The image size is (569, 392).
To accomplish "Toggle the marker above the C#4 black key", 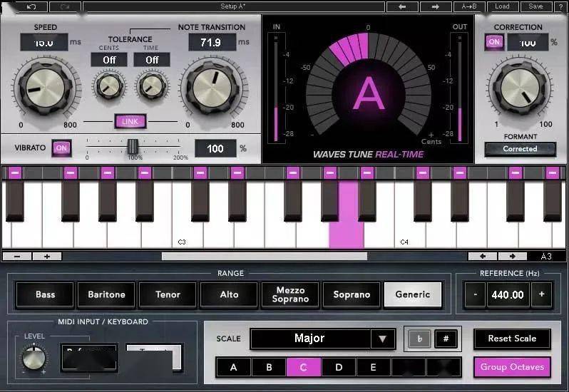I will (423, 173).
